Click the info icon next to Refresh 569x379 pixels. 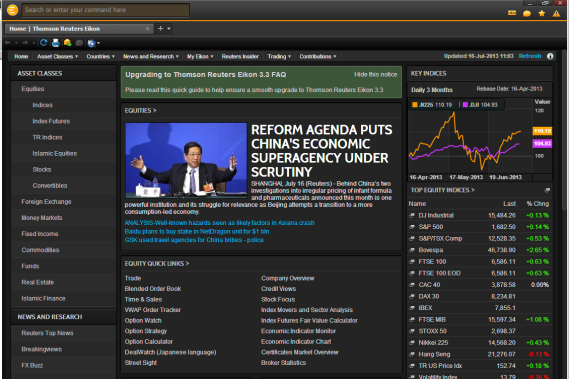coord(550,56)
